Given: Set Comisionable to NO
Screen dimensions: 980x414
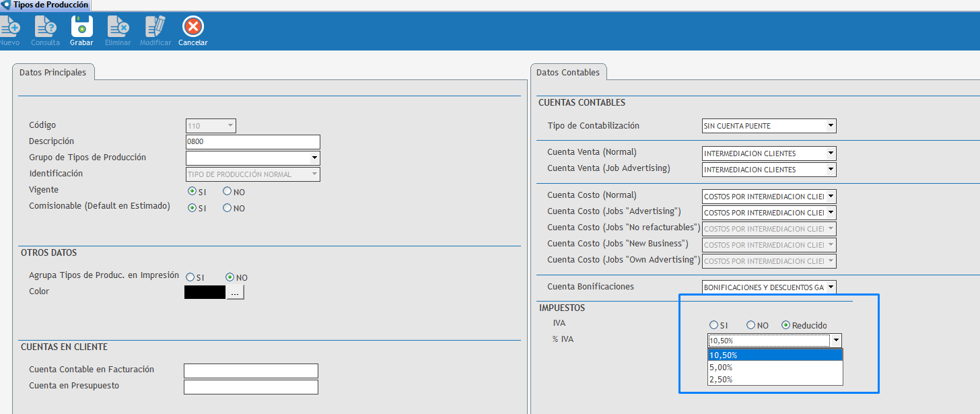Looking at the screenshot, I should click(228, 208).
